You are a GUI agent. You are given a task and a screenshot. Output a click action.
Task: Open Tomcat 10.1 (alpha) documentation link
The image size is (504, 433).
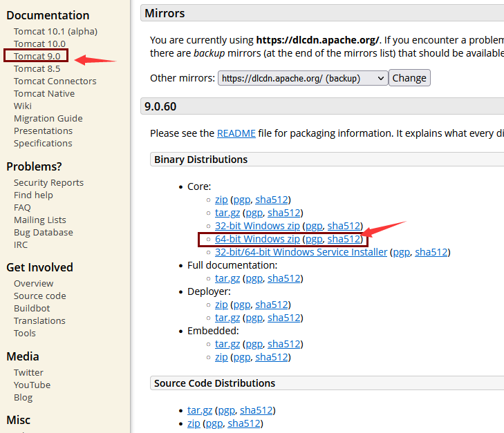click(x=55, y=32)
